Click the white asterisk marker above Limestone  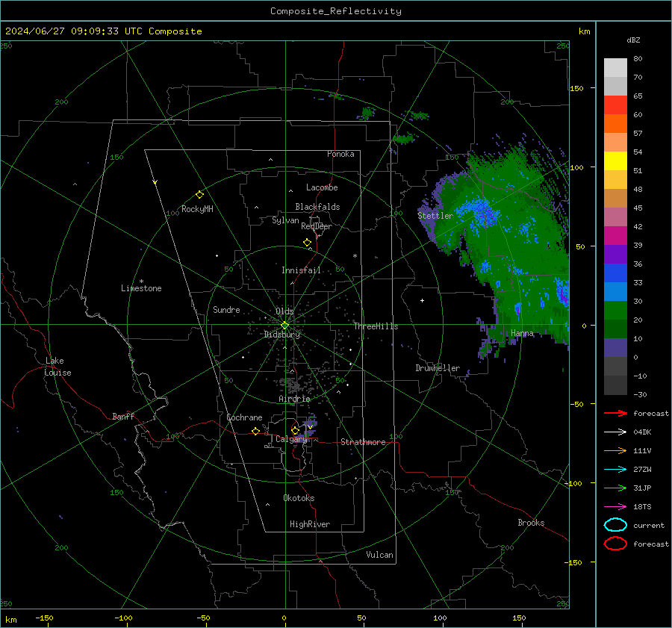point(141,282)
